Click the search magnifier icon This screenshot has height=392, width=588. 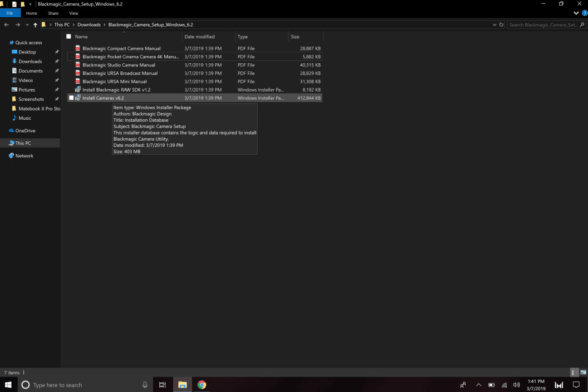click(582, 25)
